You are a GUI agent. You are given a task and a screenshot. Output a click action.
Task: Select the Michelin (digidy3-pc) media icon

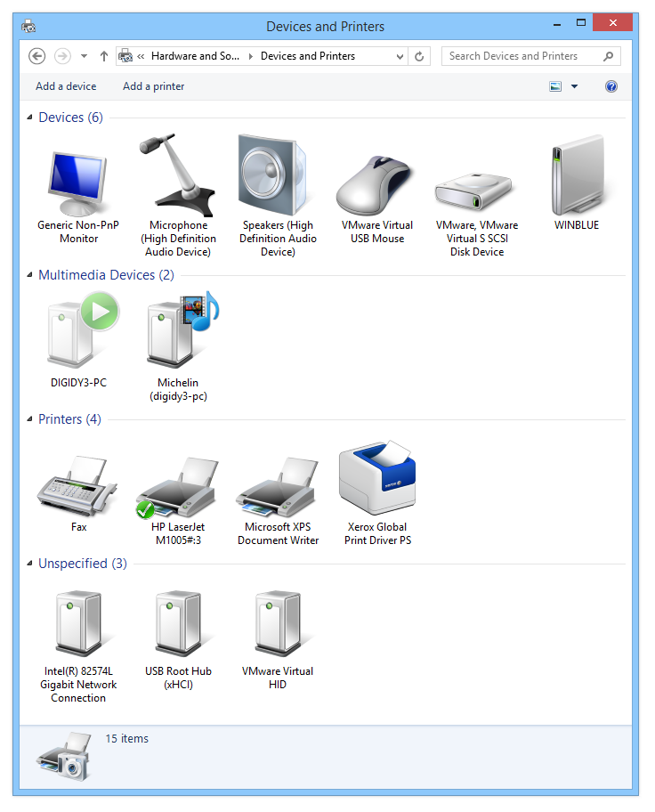point(182,329)
